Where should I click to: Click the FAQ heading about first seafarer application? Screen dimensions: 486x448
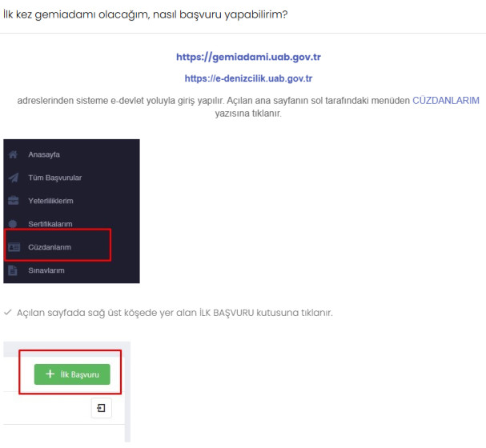[145, 14]
